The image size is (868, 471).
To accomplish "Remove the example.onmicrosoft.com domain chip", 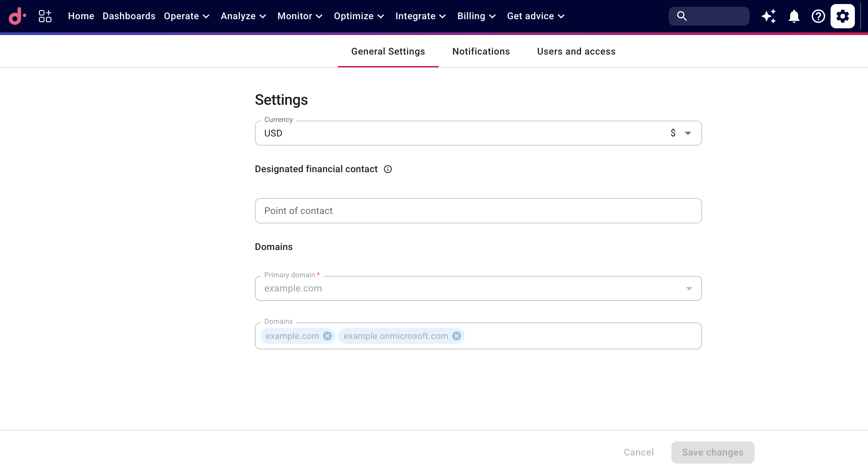I will coord(457,336).
